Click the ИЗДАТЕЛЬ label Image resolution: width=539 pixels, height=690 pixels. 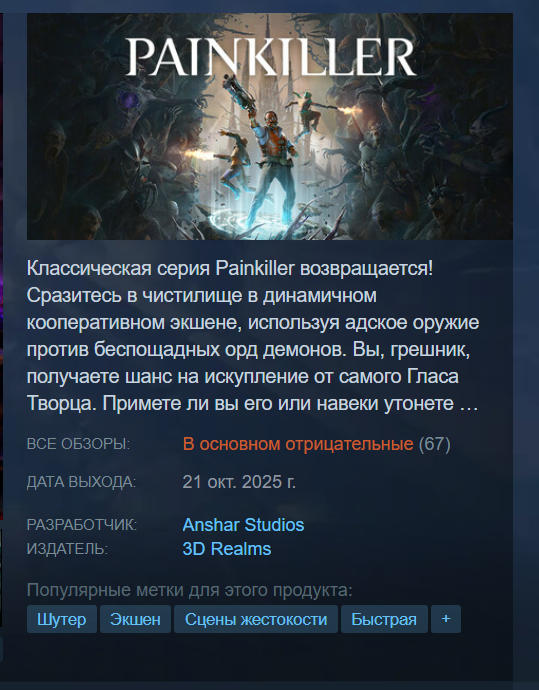pos(67,549)
